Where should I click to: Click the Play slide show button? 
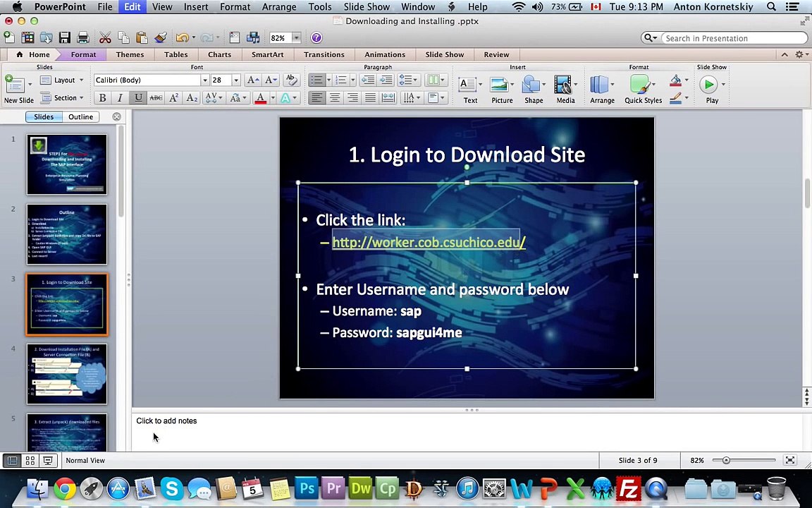click(x=708, y=85)
